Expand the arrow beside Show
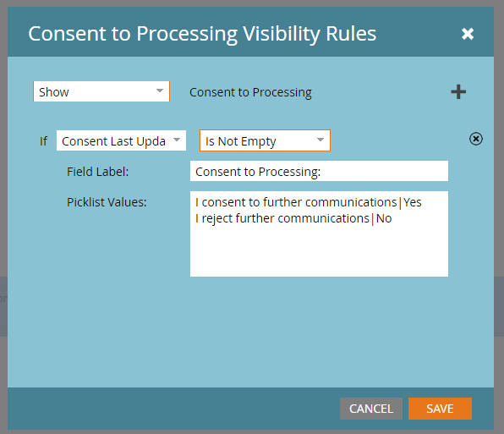504x434 pixels. coord(160,91)
